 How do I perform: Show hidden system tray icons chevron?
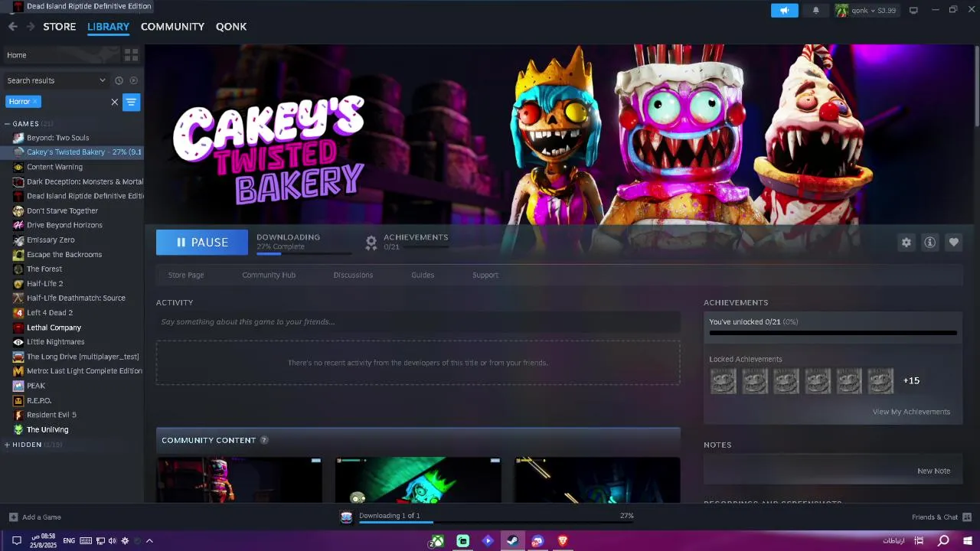[x=149, y=541]
